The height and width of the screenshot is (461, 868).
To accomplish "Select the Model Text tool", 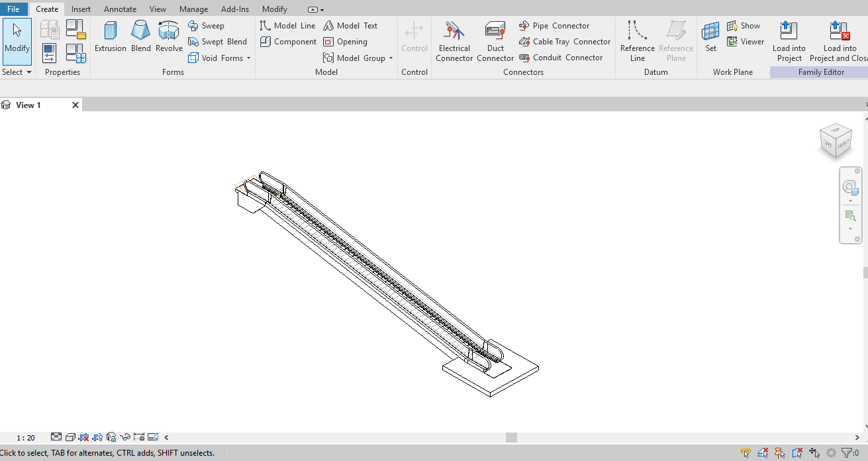I will click(350, 26).
